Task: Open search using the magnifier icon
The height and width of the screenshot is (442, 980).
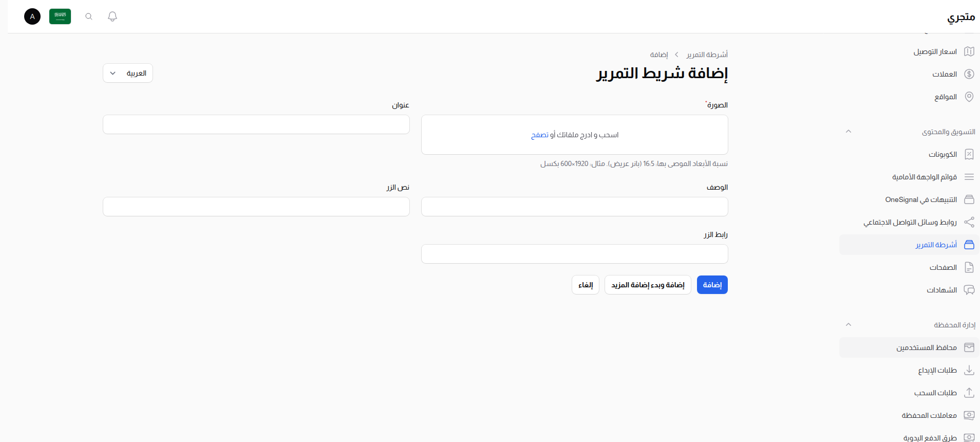Action: click(x=88, y=16)
